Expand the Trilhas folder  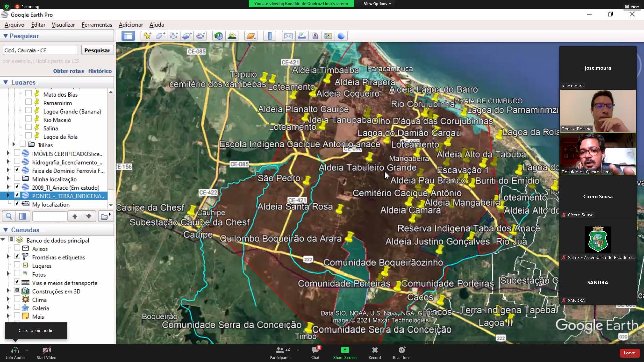[x=14, y=144]
